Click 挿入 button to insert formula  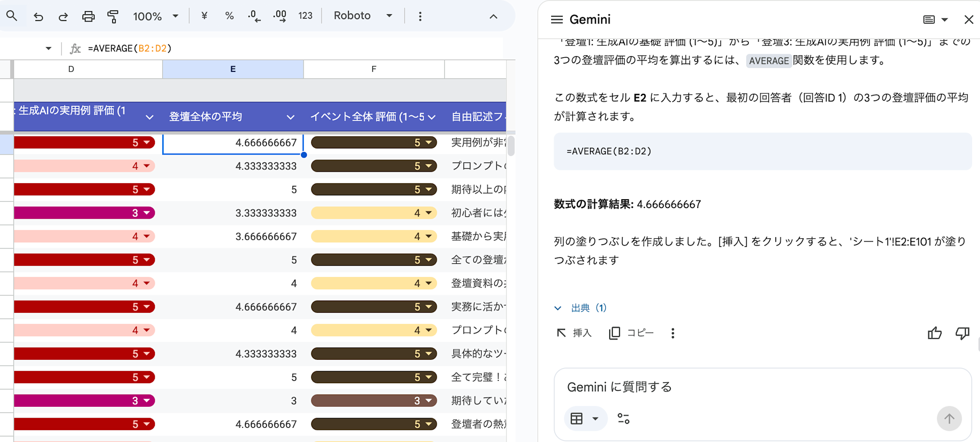point(574,333)
